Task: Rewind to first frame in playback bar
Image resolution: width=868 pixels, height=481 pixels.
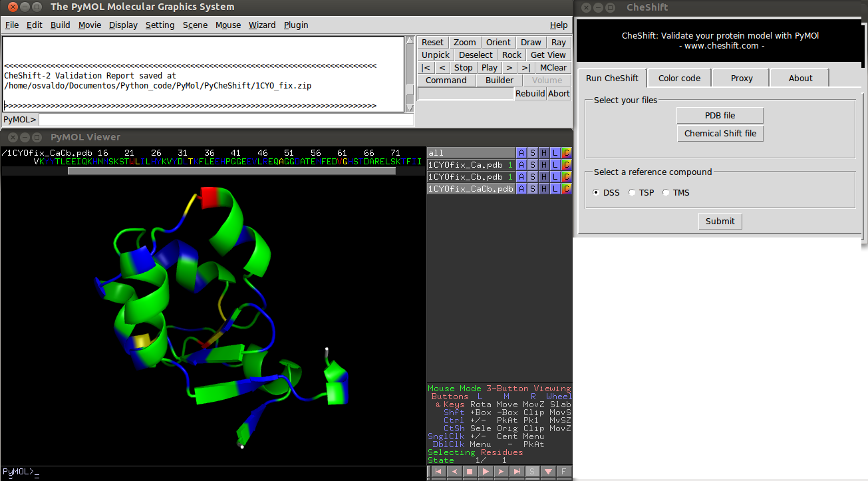Action: pos(438,472)
